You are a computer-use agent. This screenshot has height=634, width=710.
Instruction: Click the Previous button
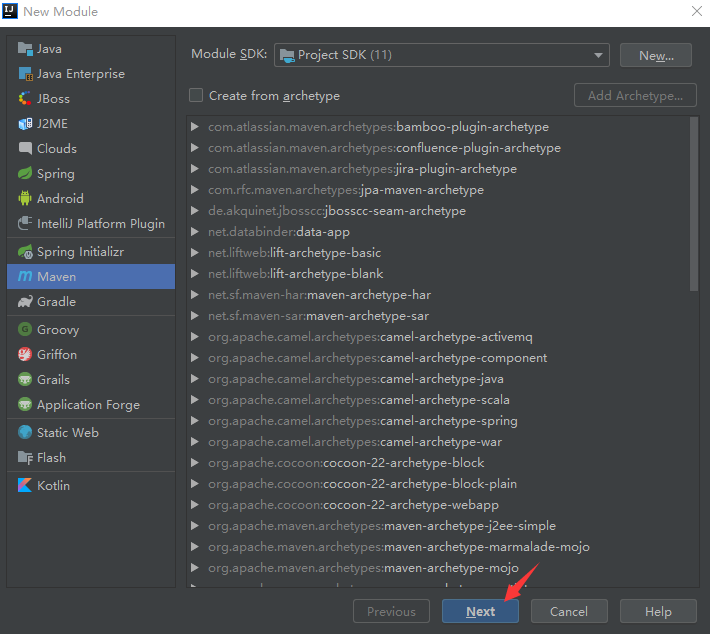tap(391, 611)
